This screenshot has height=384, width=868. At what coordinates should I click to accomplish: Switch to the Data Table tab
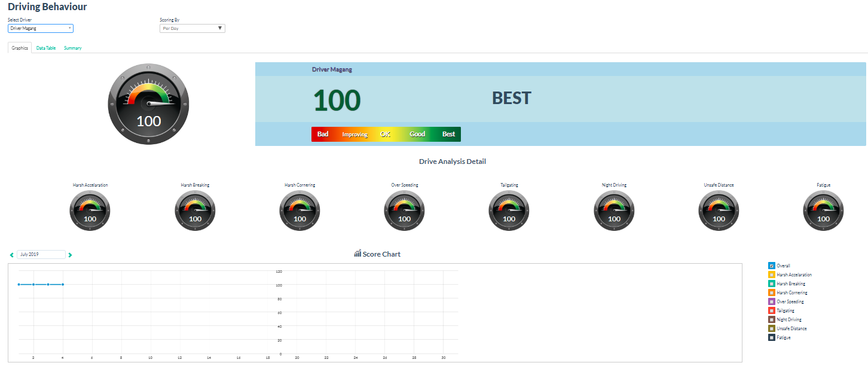(x=46, y=48)
